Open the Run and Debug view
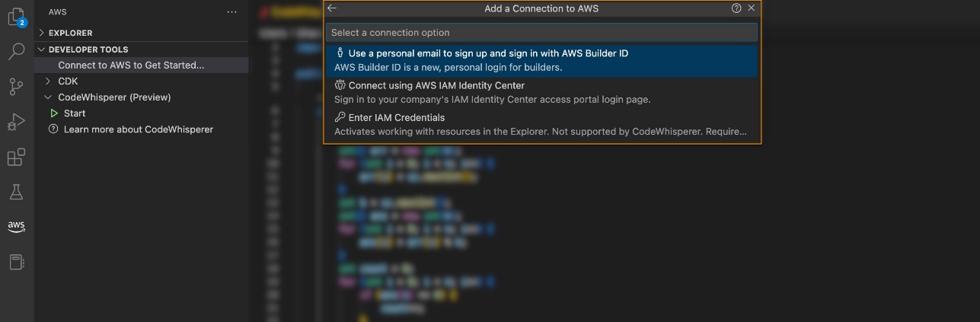The image size is (980, 322). [x=16, y=123]
